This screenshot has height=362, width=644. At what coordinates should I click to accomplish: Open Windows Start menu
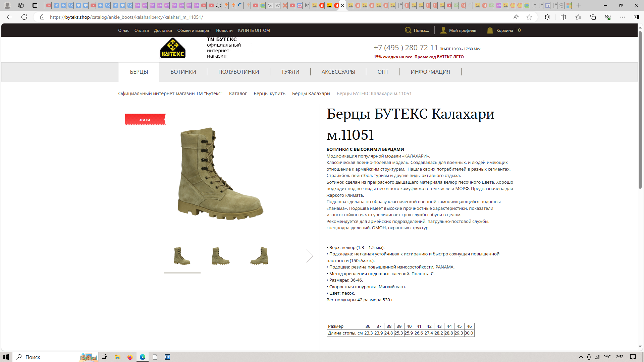pos(6,357)
